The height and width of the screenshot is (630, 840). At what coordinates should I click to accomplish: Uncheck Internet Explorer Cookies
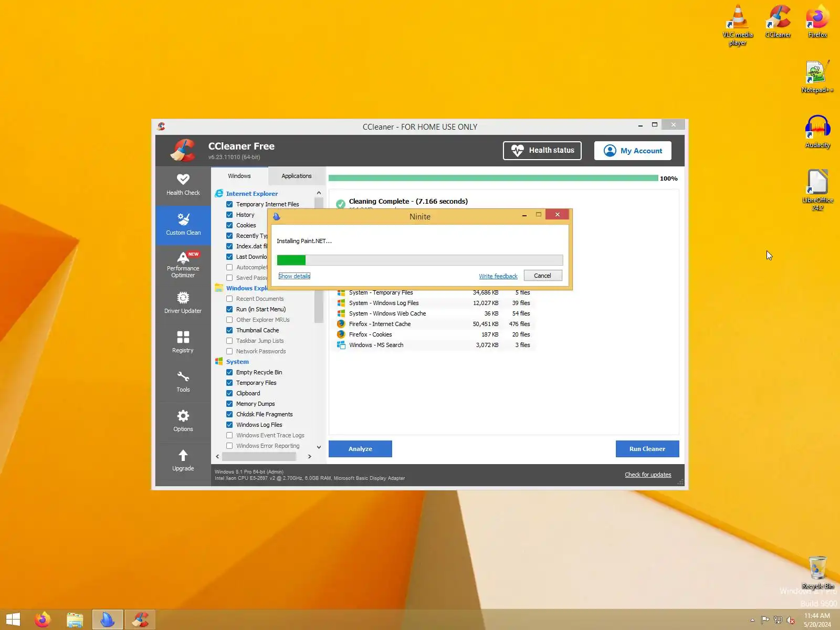point(229,225)
